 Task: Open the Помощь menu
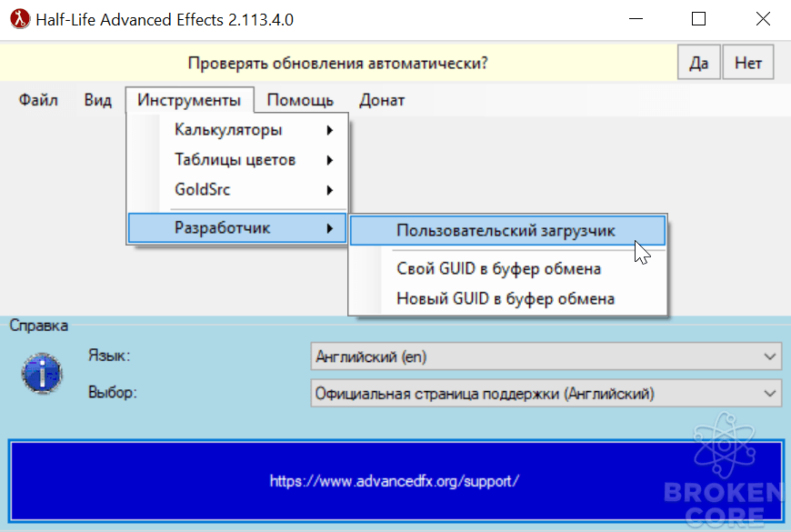pyautogui.click(x=300, y=100)
